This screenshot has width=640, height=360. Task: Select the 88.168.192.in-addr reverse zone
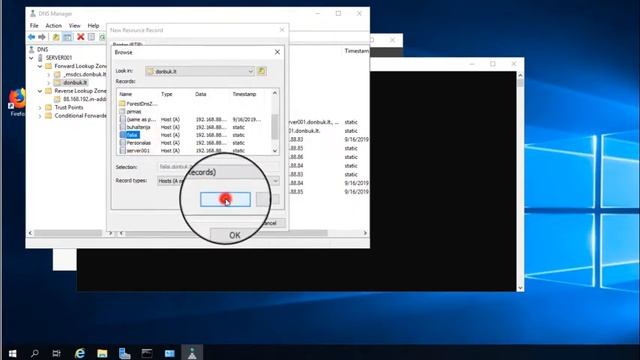point(84,99)
